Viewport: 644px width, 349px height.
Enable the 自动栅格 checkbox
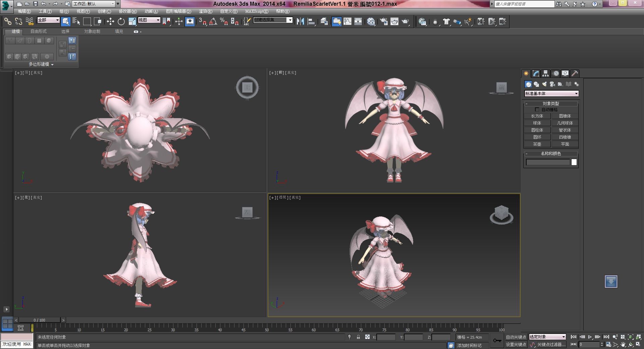537,110
